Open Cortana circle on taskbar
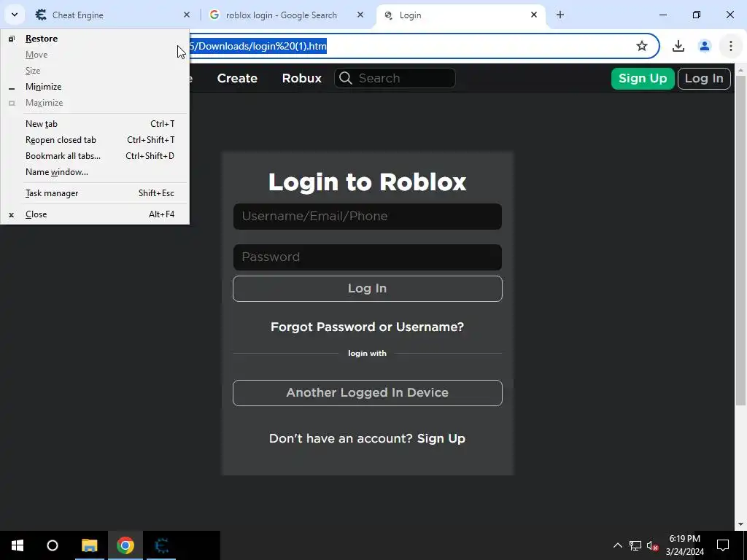747x560 pixels. pos(53,545)
